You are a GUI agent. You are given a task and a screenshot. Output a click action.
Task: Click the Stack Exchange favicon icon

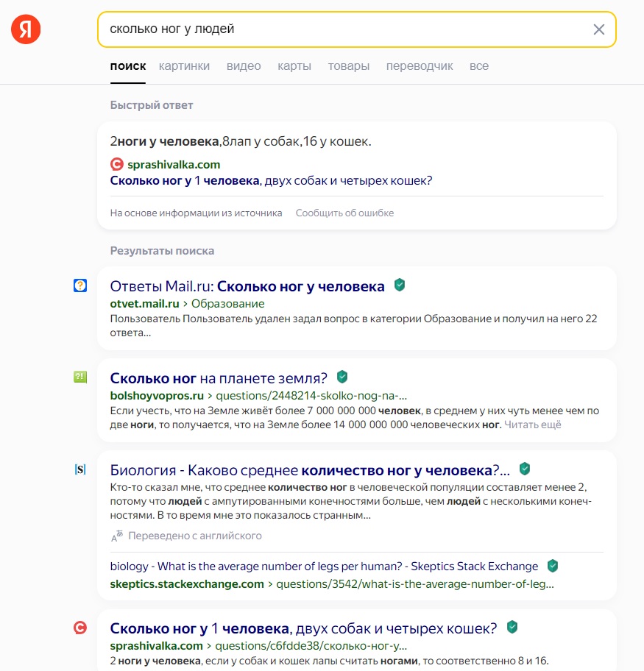pyautogui.click(x=80, y=469)
